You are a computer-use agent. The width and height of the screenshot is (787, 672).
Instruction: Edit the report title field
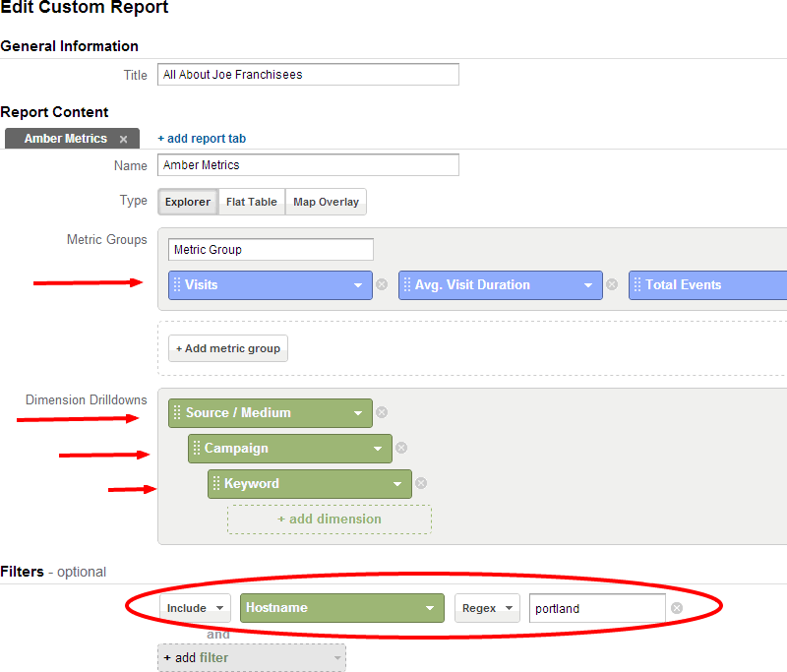click(x=308, y=74)
